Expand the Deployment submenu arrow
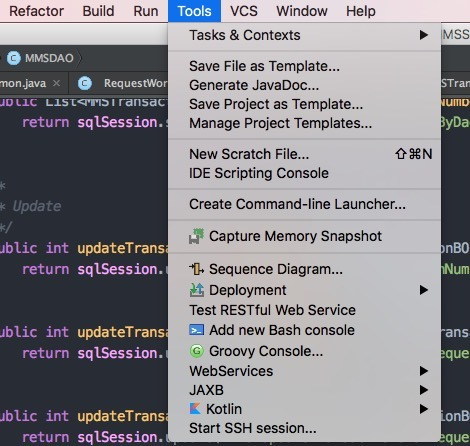This screenshot has width=470, height=446. click(424, 290)
